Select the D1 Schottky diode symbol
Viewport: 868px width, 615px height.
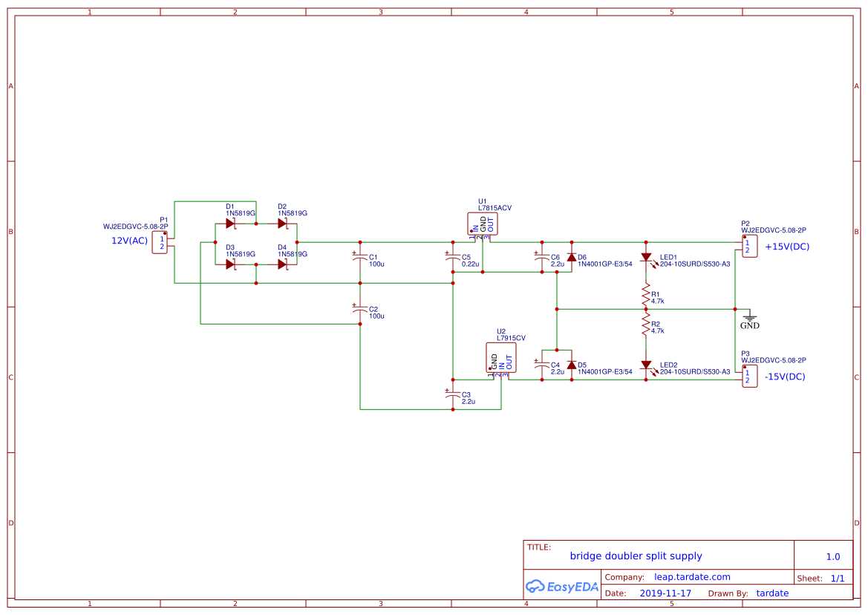click(231, 224)
